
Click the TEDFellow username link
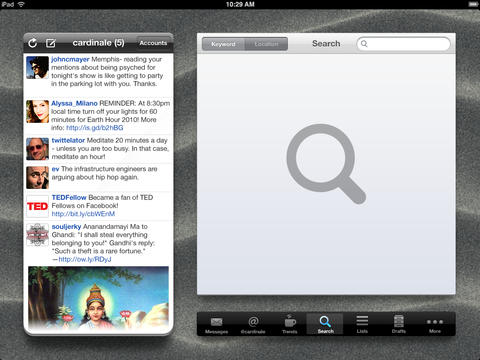tap(69, 197)
